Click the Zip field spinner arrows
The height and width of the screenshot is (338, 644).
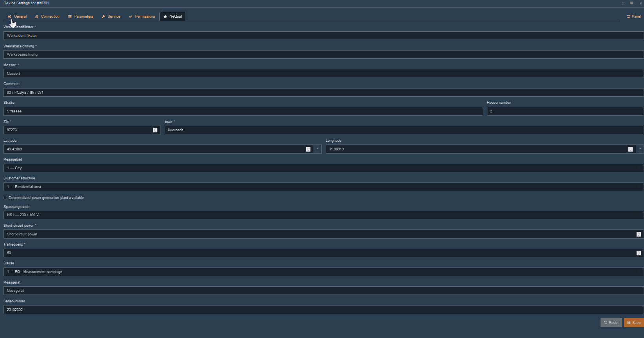tap(155, 130)
